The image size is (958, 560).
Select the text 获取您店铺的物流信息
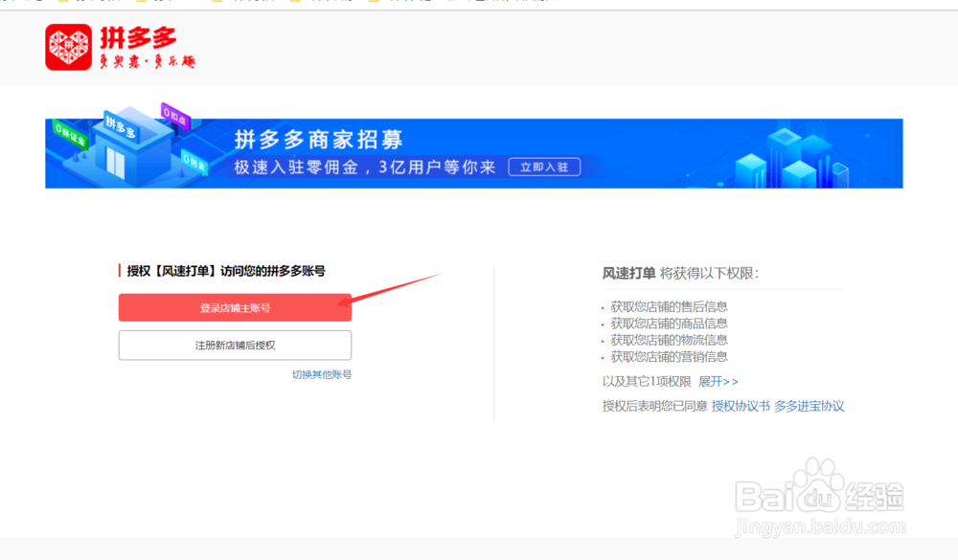(669, 340)
